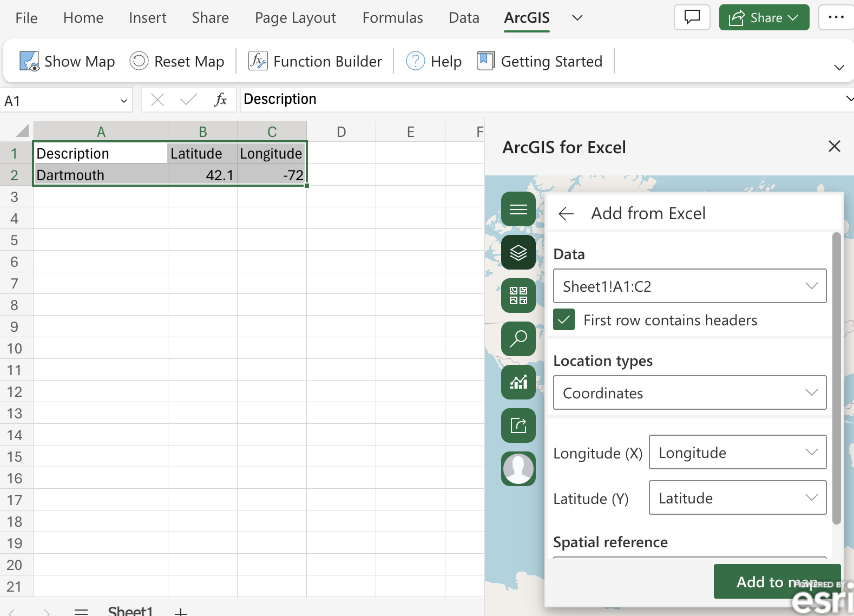Switch to the Home tab

click(83, 17)
